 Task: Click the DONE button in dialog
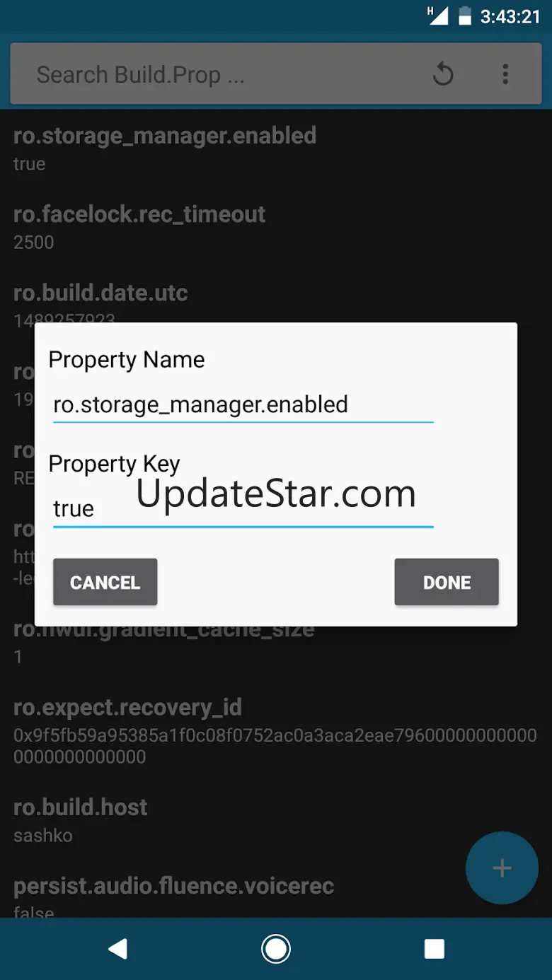tap(447, 582)
